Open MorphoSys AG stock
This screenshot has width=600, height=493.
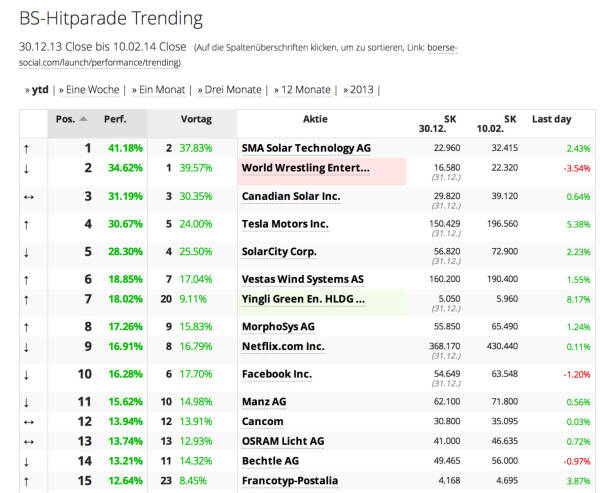[x=278, y=327]
